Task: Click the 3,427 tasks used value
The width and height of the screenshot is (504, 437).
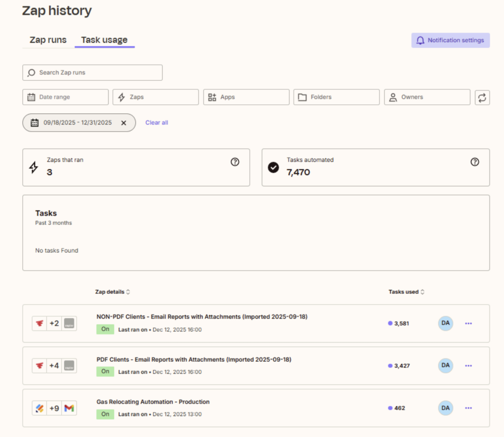Action: point(402,366)
